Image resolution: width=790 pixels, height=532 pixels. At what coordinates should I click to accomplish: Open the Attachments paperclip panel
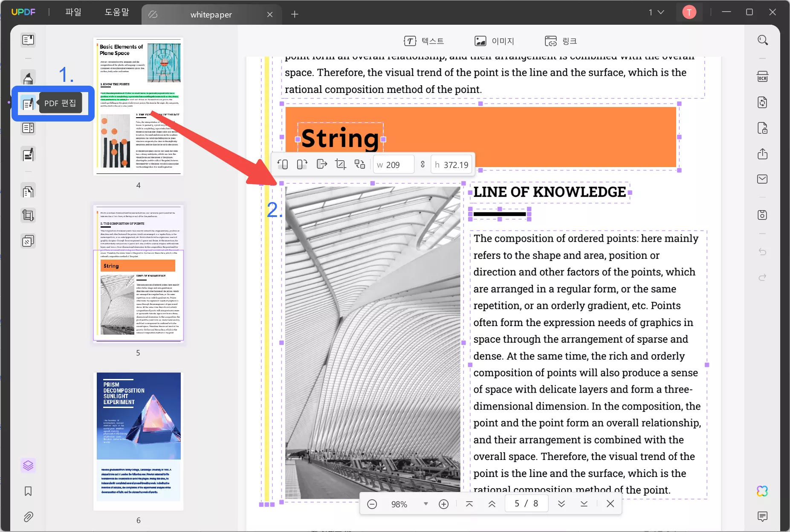[28, 517]
